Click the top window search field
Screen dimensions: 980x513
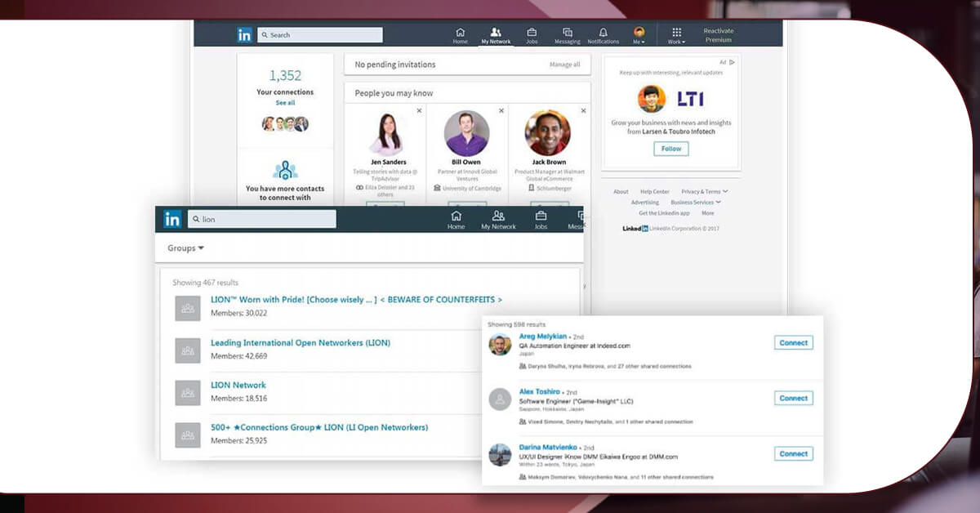(x=320, y=35)
